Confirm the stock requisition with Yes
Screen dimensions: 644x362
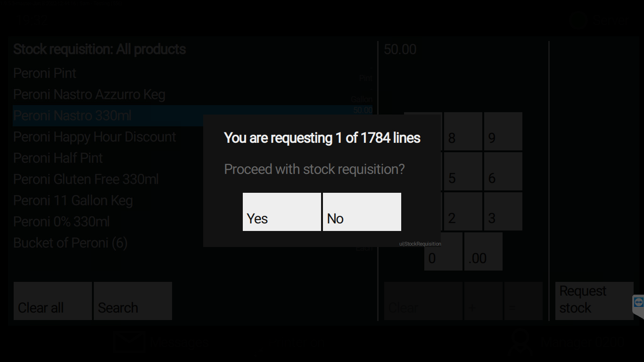click(x=281, y=212)
